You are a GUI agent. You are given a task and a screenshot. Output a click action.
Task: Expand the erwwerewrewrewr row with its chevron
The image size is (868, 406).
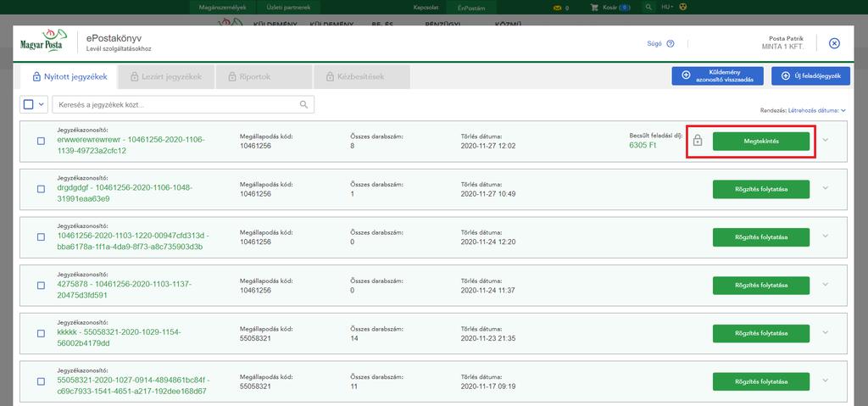826,140
